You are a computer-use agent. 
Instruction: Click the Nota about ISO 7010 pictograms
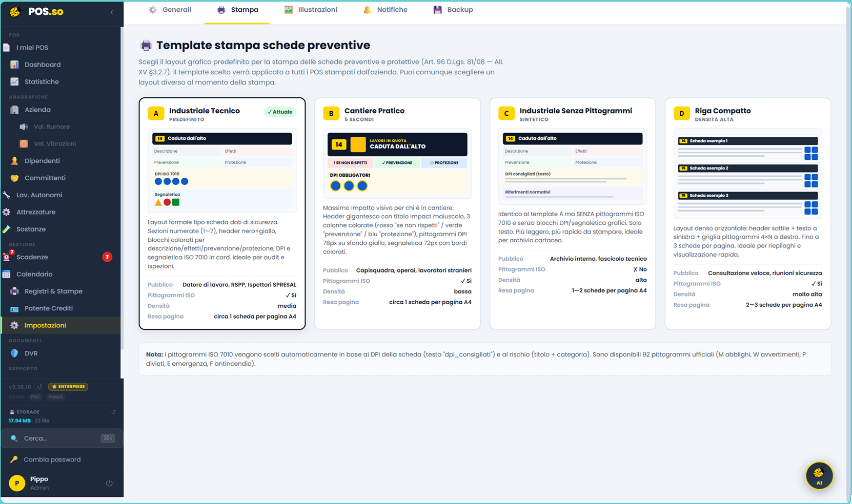tap(485, 359)
